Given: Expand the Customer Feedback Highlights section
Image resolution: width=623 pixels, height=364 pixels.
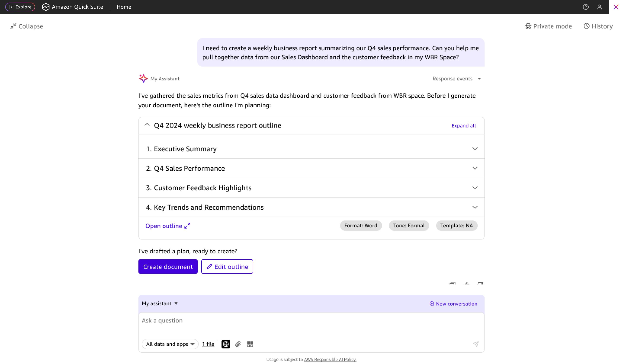Looking at the screenshot, I should tap(475, 188).
